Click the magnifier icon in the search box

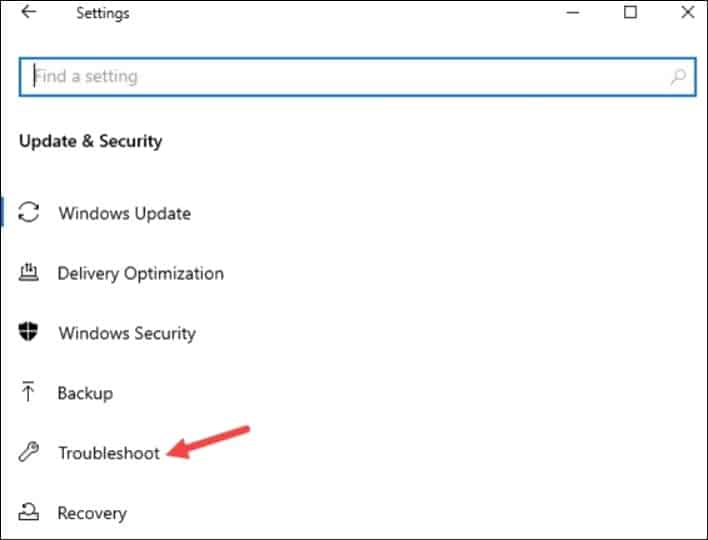coord(678,77)
